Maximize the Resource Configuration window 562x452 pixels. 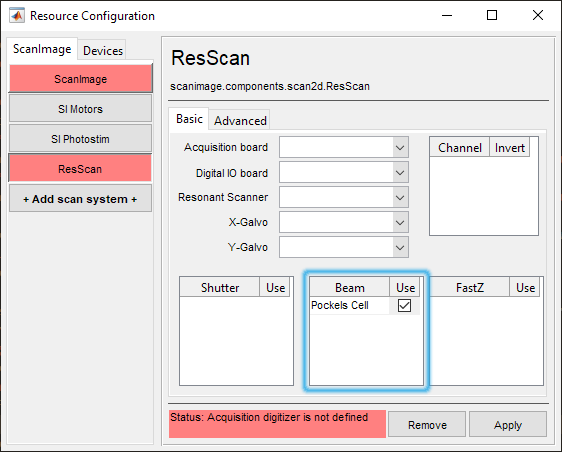[492, 15]
